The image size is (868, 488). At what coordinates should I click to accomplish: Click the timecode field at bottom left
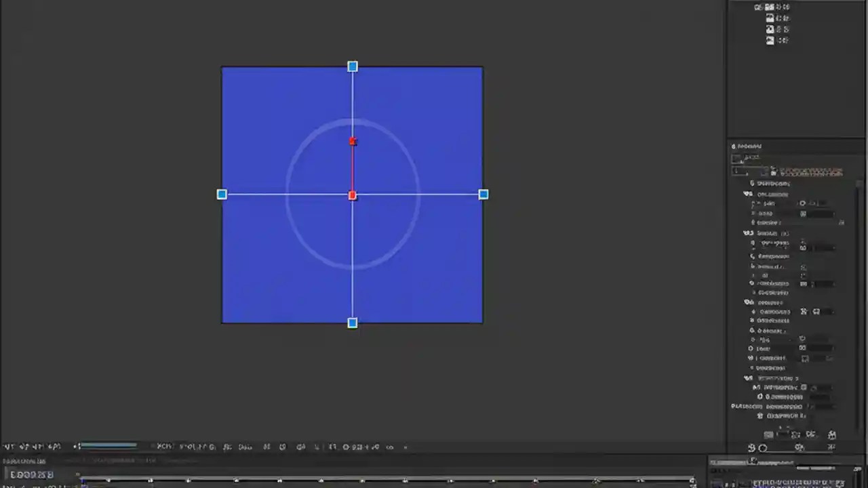(31, 474)
